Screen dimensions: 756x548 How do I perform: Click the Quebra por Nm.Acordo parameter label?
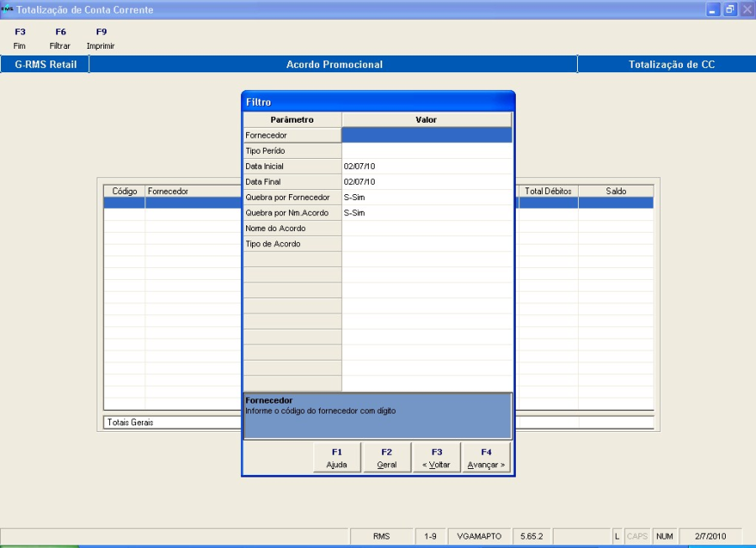pos(292,213)
